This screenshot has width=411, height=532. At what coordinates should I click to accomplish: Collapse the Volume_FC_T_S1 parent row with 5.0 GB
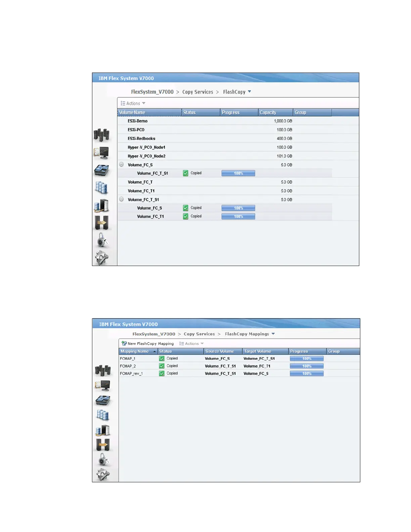122,199
